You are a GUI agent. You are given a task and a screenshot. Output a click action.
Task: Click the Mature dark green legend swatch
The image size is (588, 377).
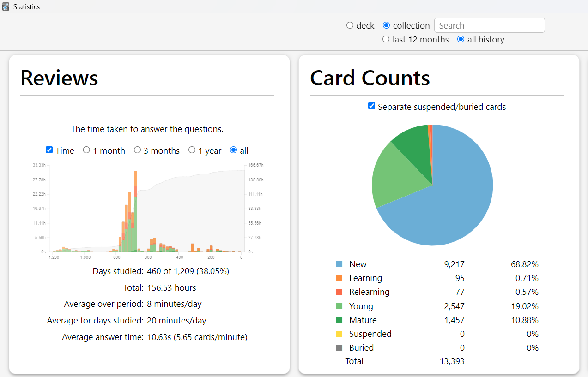[x=339, y=320]
